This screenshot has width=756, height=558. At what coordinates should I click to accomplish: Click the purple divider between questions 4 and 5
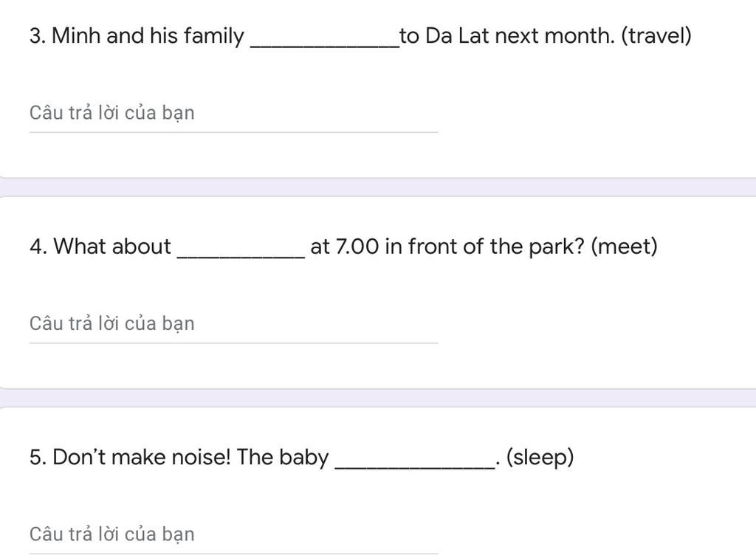(378, 398)
